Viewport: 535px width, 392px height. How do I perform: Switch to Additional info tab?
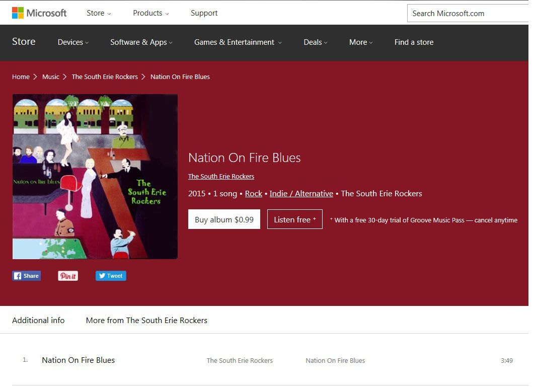(38, 321)
